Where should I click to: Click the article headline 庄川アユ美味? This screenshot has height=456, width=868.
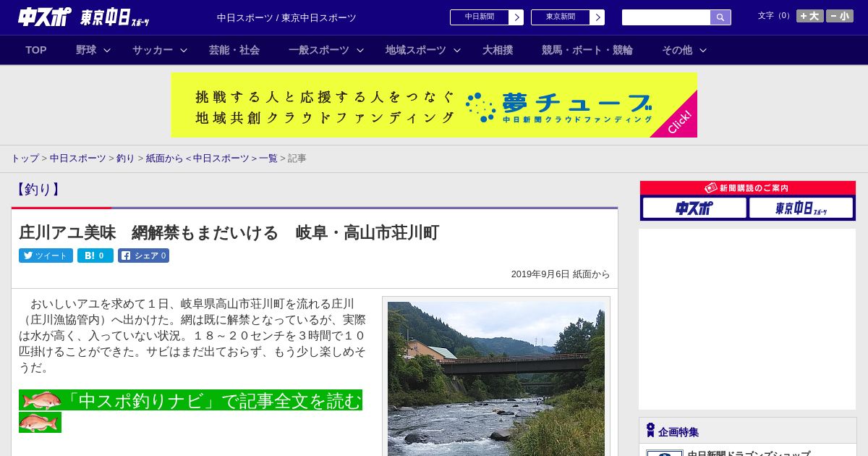[229, 232]
